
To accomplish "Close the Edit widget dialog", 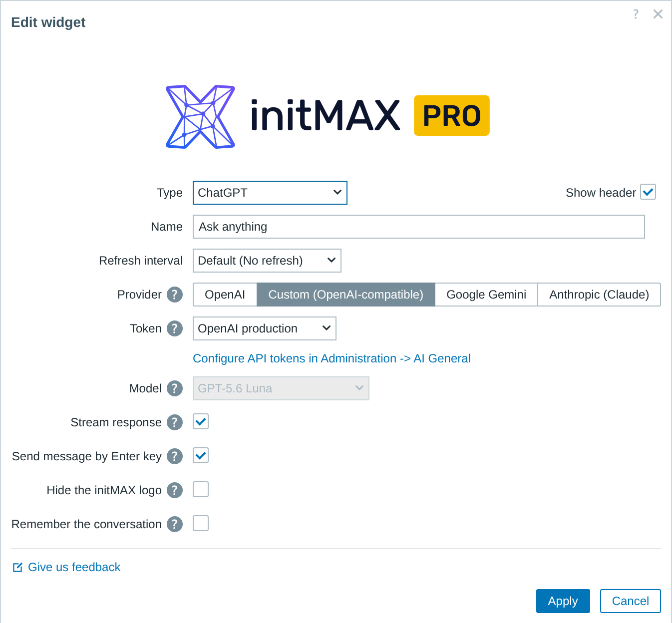I will pos(658,14).
